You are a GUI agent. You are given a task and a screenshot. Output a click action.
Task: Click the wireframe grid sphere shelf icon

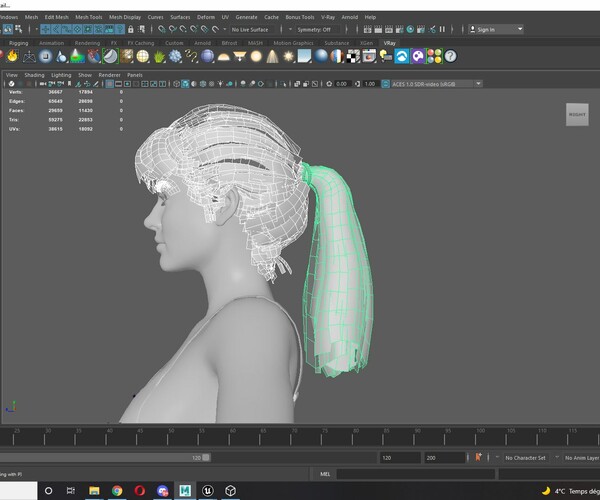click(x=142, y=57)
